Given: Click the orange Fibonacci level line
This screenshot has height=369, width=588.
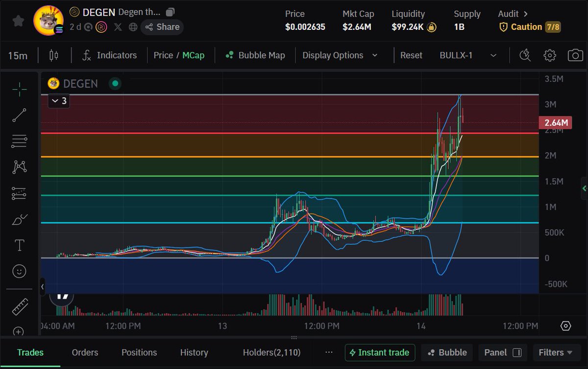Looking at the screenshot, I should (x=289, y=157).
